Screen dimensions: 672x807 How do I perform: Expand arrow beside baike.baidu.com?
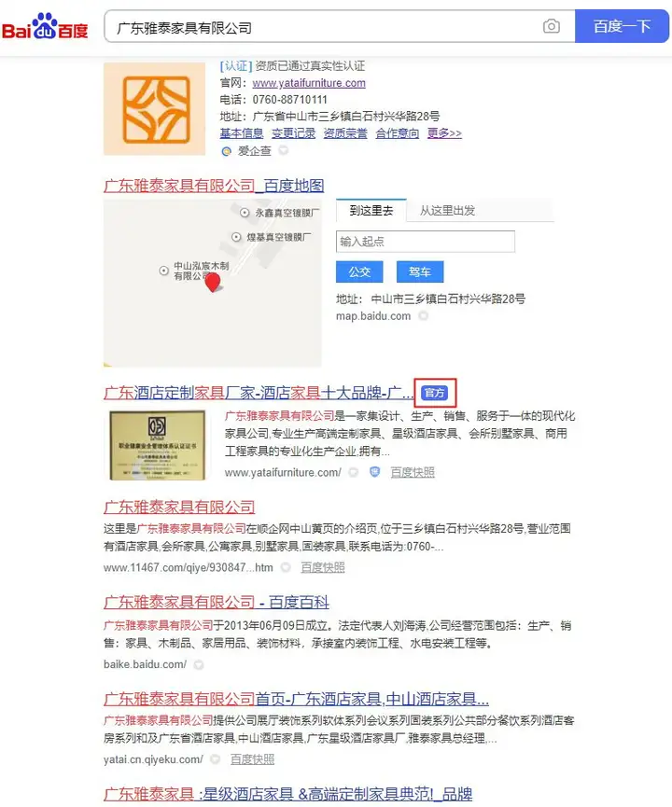pos(199,665)
